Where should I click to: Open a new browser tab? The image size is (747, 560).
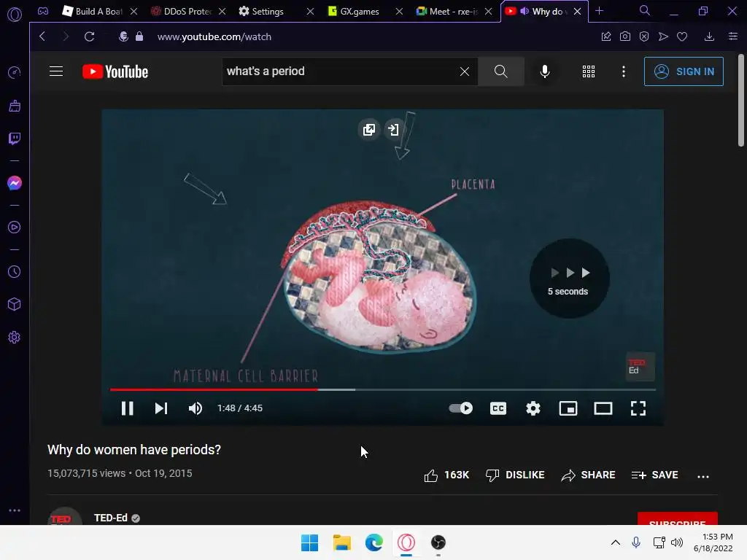[x=600, y=10]
